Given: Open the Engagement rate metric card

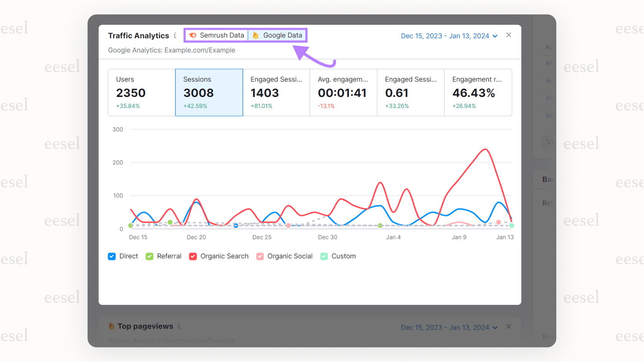Looking at the screenshot, I should point(478,92).
